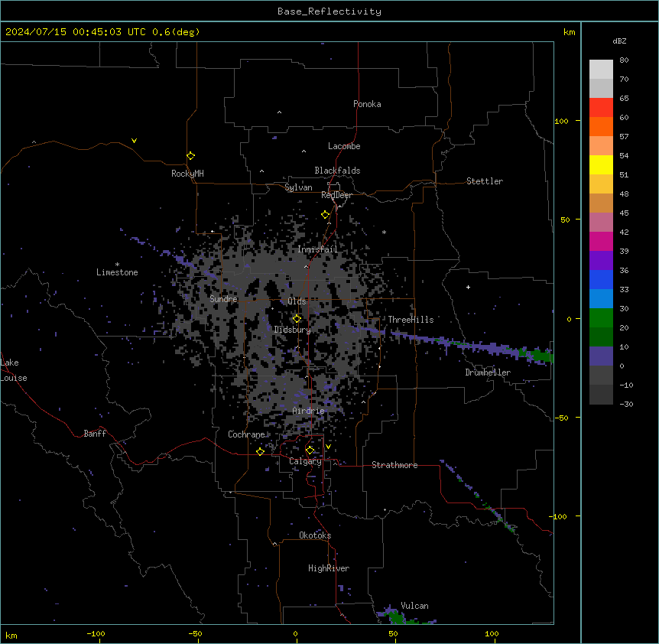Select the slate purple 0-10 dBZ swatch
This screenshot has height=644, width=659.
601,356
